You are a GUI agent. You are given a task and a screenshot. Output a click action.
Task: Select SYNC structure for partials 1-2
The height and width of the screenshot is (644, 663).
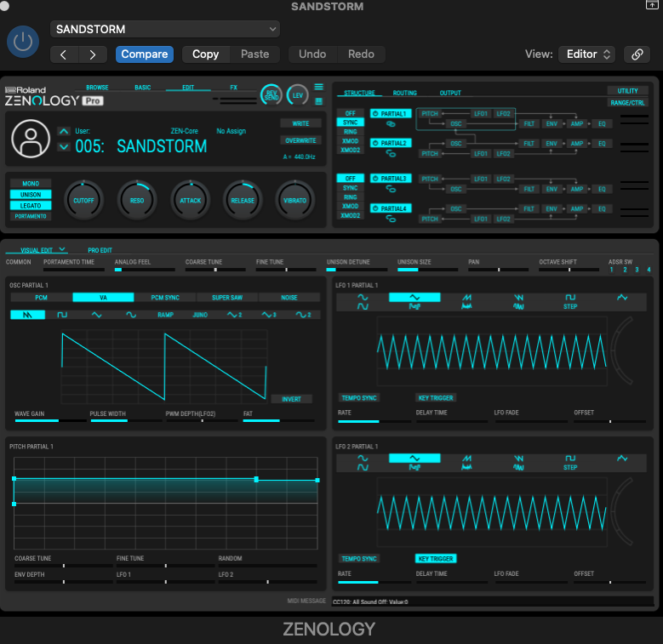pyautogui.click(x=350, y=123)
